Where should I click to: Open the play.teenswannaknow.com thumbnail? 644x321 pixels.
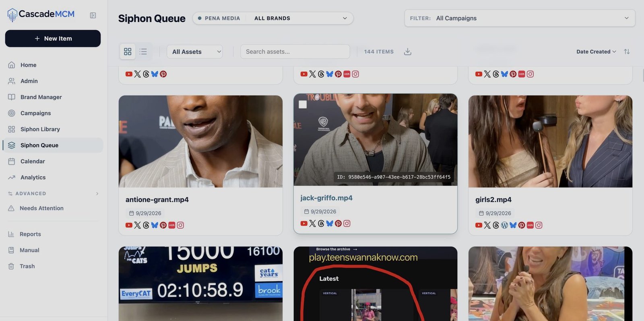pyautogui.click(x=376, y=284)
